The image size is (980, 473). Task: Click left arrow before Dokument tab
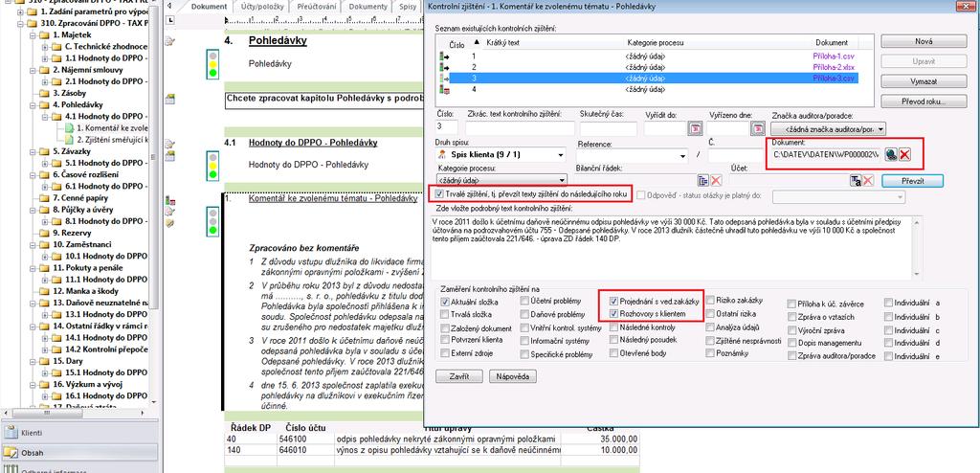coord(169,5)
